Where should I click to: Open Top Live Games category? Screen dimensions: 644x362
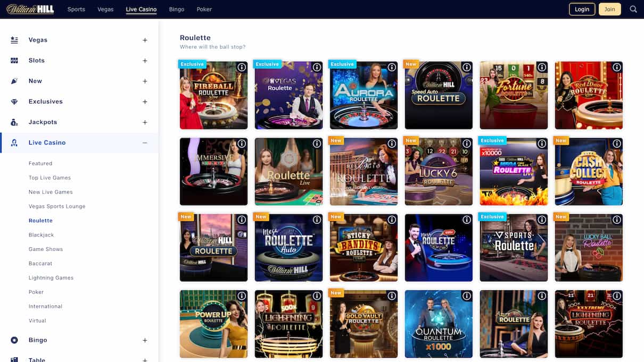(x=49, y=178)
